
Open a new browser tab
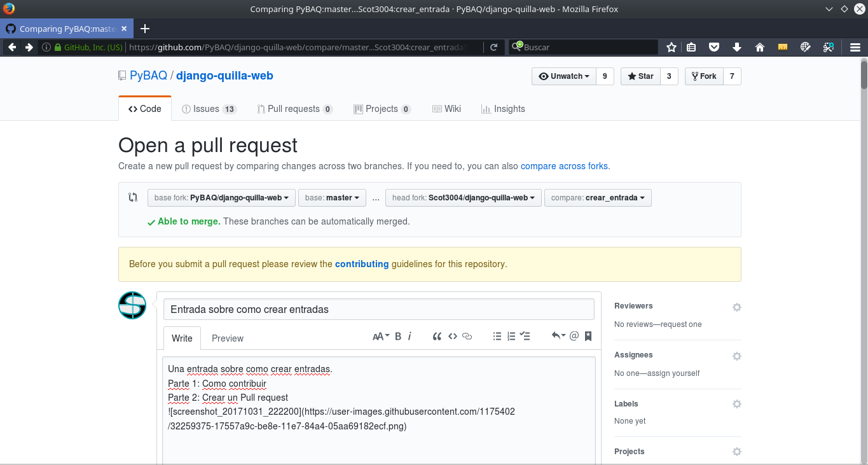coord(145,29)
